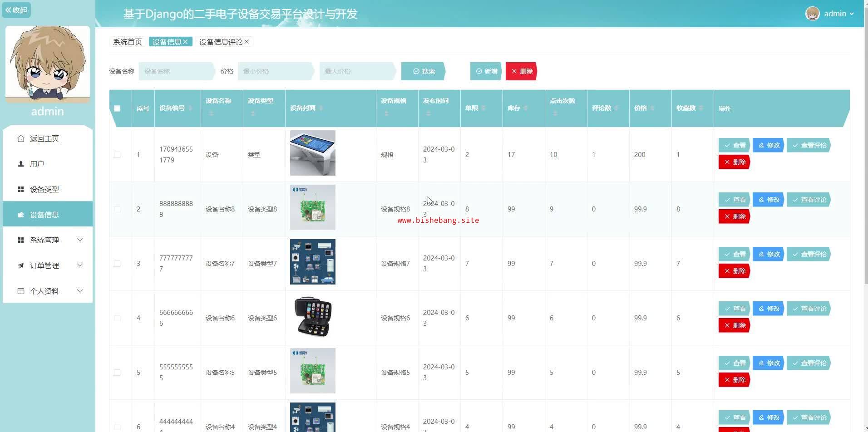The height and width of the screenshot is (432, 868).
Task: Click the grid icon beside 设备类型
Action: (21, 189)
